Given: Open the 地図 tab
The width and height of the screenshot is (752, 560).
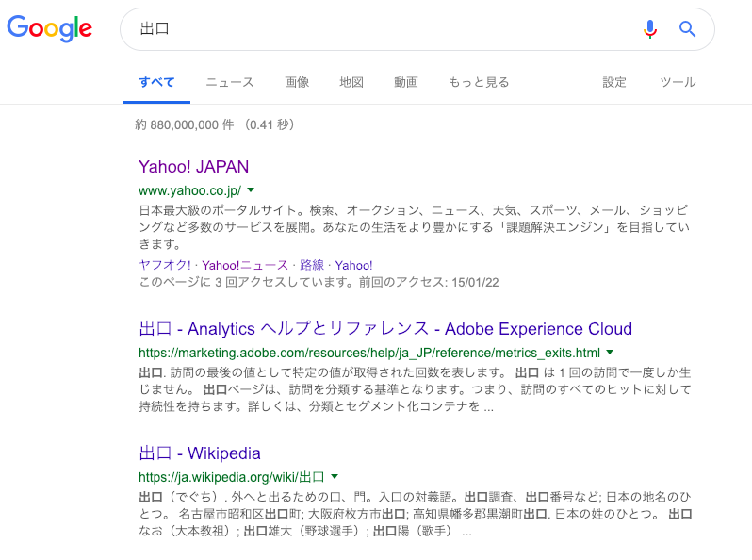Looking at the screenshot, I should click(x=351, y=82).
